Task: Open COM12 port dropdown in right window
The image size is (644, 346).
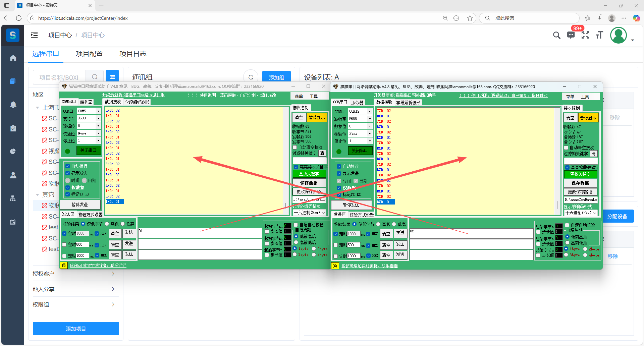Action: (x=370, y=111)
